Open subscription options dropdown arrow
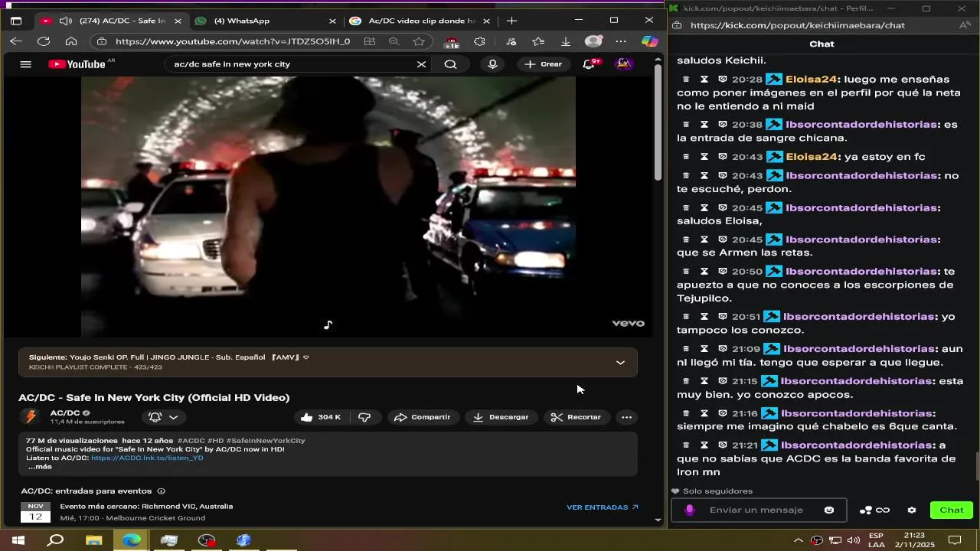Image resolution: width=980 pixels, height=551 pixels. 174,417
